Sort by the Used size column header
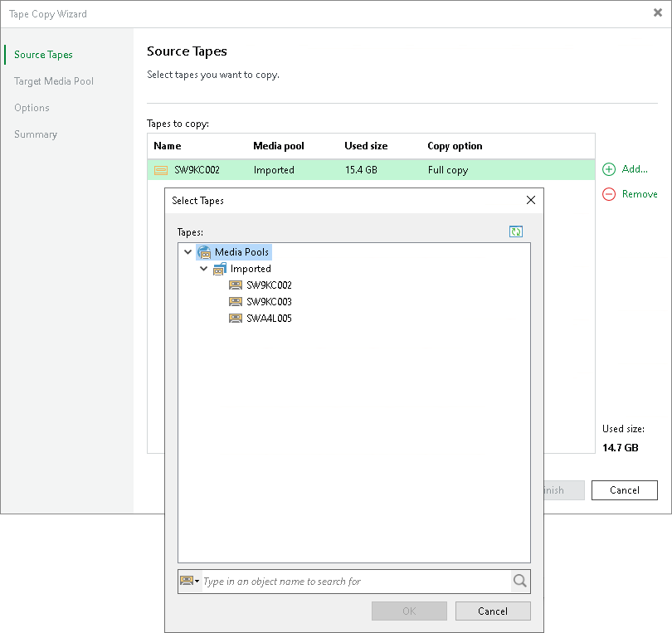 point(366,146)
